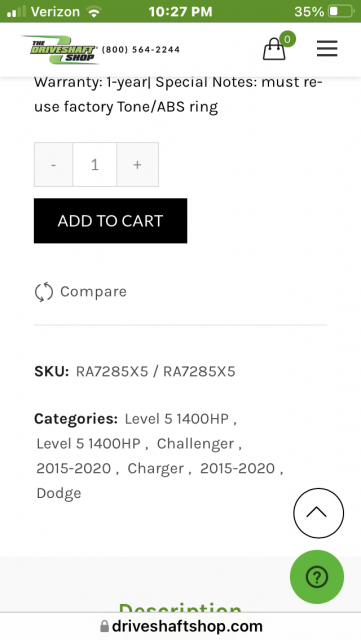
Task: Tap The Driveshaft Shop logo
Action: pyautogui.click(x=60, y=50)
